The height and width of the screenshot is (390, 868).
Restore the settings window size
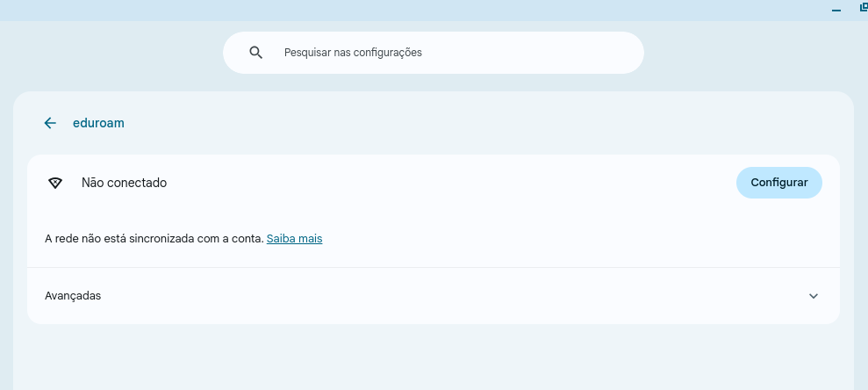pos(864,7)
